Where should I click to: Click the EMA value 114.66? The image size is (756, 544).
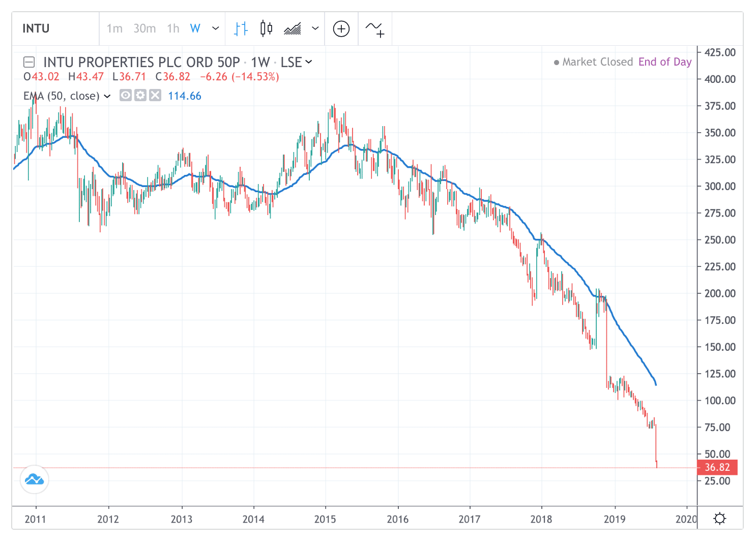click(185, 96)
